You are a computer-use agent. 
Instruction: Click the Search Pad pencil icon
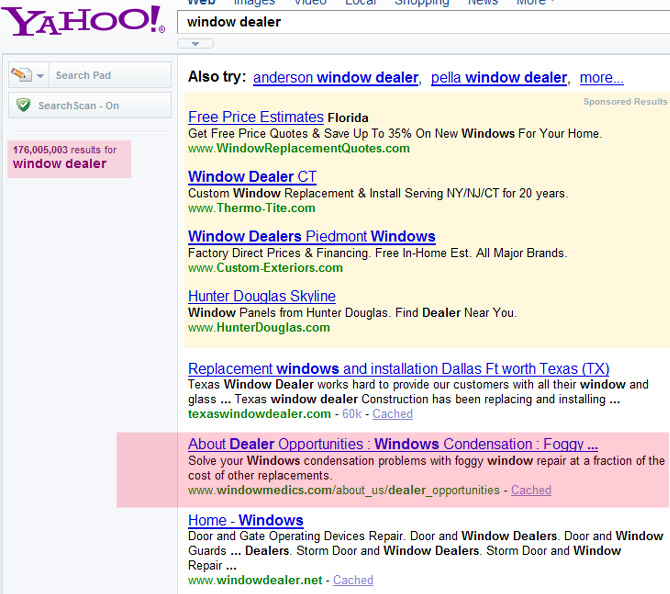[21, 75]
